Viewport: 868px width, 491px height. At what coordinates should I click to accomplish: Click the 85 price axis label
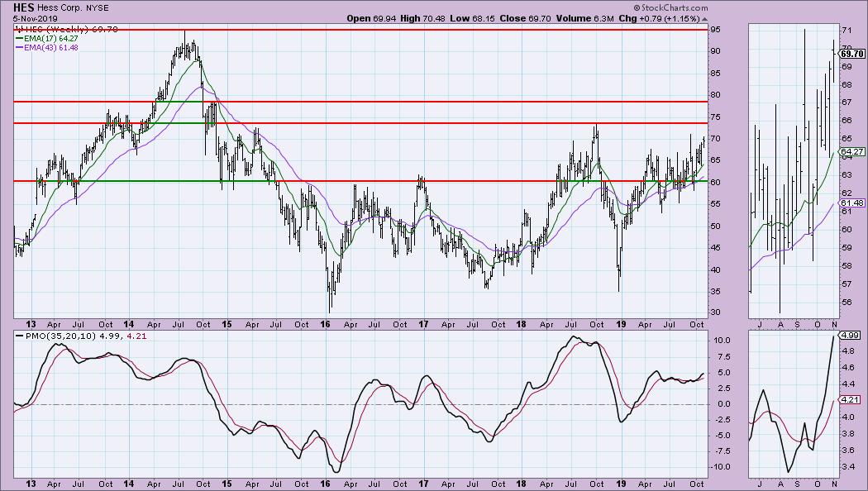pos(716,73)
